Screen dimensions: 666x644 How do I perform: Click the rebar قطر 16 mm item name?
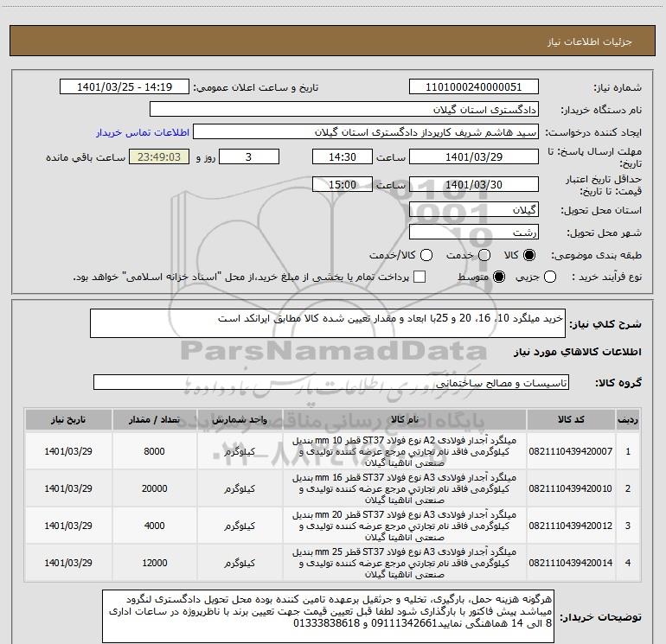click(x=405, y=488)
